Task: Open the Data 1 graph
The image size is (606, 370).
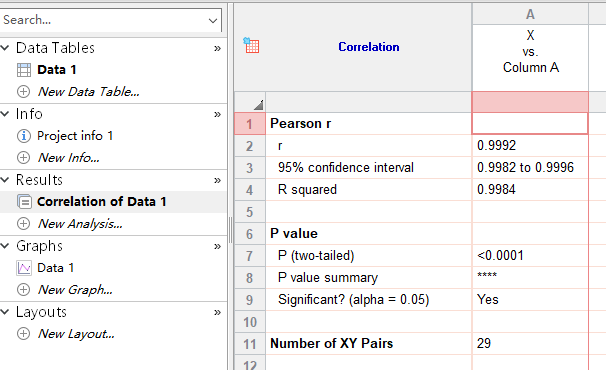Action: [55, 268]
